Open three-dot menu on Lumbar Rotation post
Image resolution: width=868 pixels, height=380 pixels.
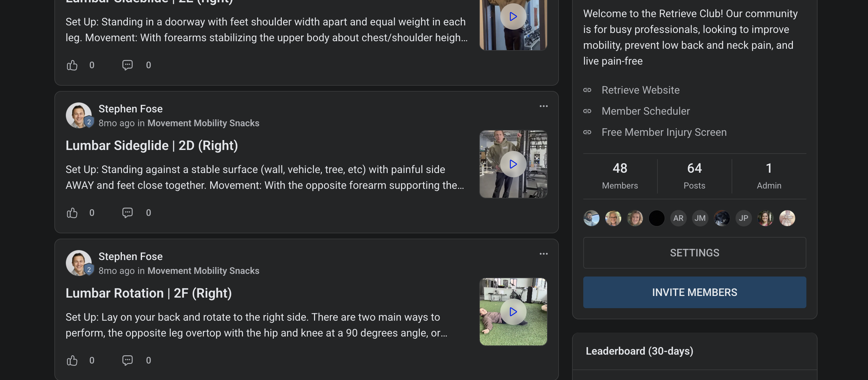543,254
